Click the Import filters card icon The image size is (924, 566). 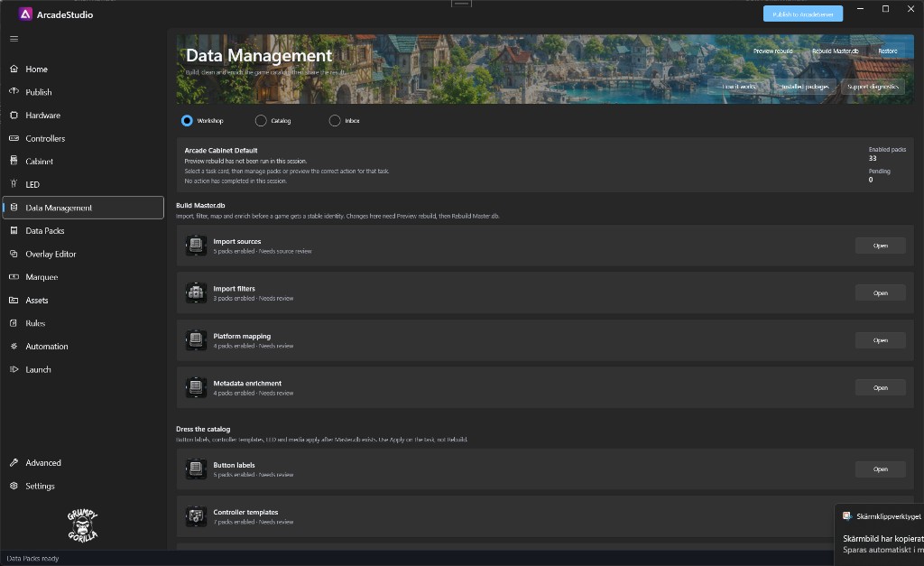[x=196, y=292]
